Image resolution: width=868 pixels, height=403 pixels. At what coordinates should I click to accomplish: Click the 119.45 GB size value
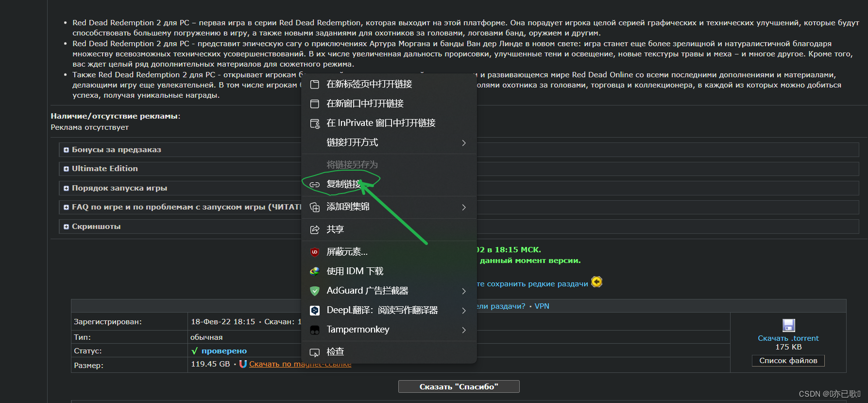click(210, 364)
